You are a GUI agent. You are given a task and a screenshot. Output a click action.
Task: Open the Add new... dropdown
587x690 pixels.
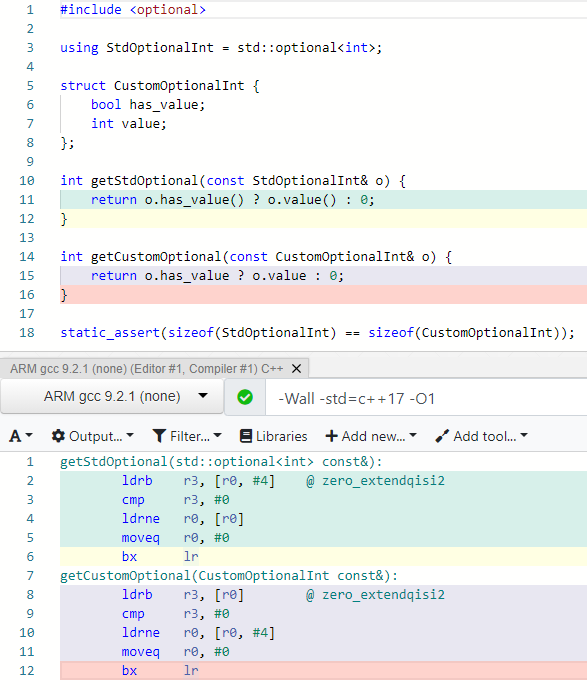coord(371,436)
